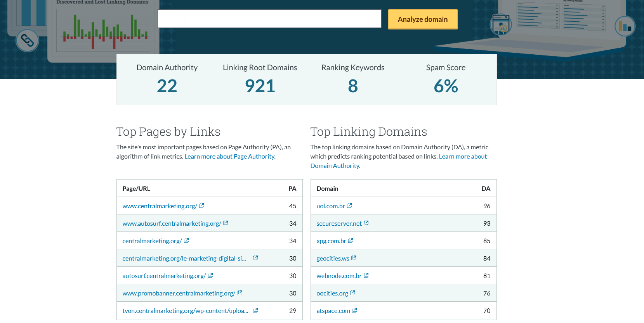Open the uol.com.br domain link
This screenshot has width=644, height=323.
tap(331, 206)
